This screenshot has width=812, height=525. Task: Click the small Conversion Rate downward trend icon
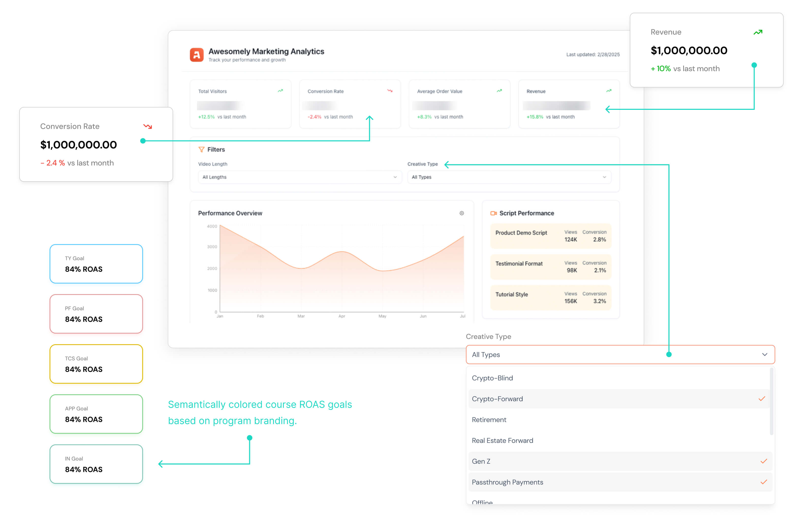[390, 91]
